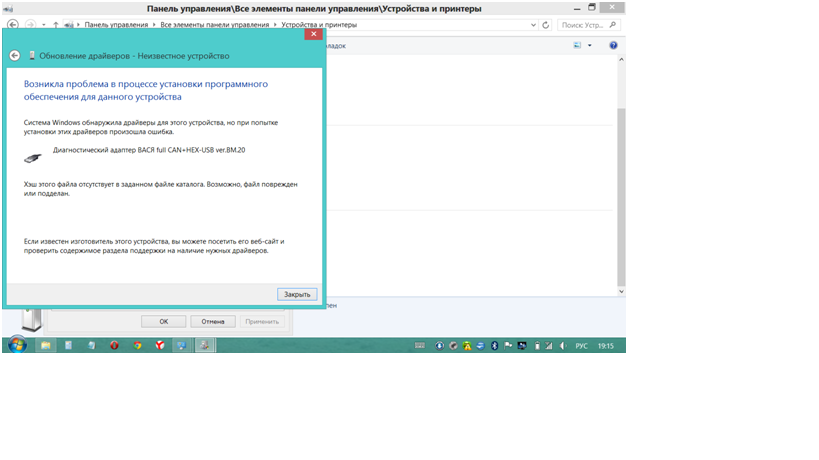
Task: Click the vertical scrollbar thumb
Action: coord(621,196)
